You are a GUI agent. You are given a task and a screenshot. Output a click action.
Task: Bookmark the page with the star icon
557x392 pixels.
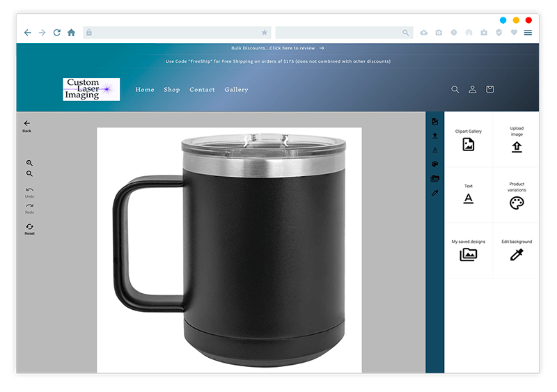point(265,33)
